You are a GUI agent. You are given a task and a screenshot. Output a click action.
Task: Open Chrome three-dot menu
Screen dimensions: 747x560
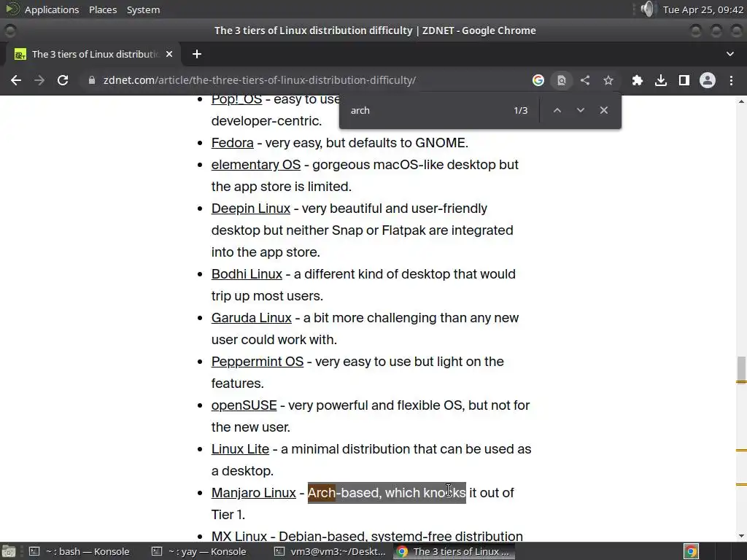coord(731,80)
